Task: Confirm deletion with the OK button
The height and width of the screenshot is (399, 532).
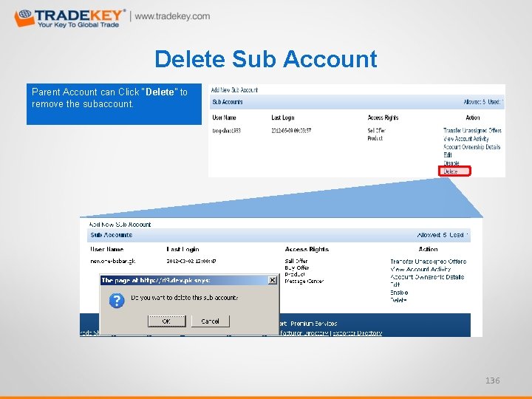Action: [166, 321]
